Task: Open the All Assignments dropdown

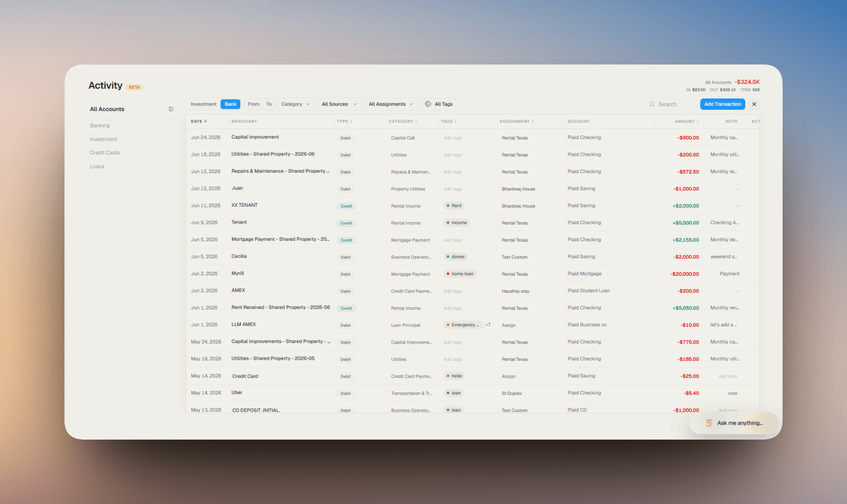Action: point(391,104)
